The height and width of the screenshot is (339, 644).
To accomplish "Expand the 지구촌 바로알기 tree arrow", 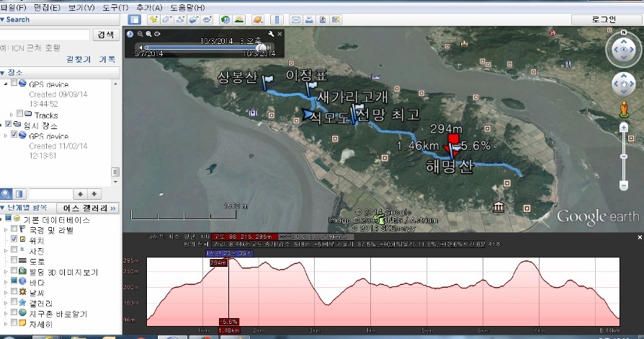I will pyautogui.click(x=6, y=314).
